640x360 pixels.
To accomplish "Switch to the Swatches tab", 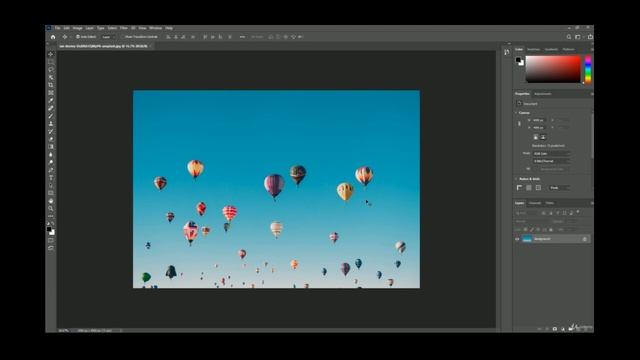I will 533,49.
